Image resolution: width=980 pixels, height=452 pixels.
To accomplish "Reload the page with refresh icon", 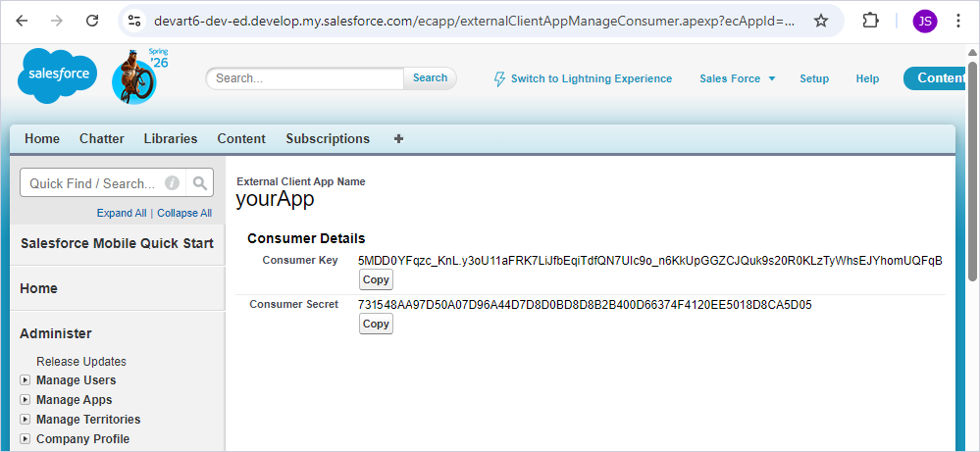I will click(92, 21).
